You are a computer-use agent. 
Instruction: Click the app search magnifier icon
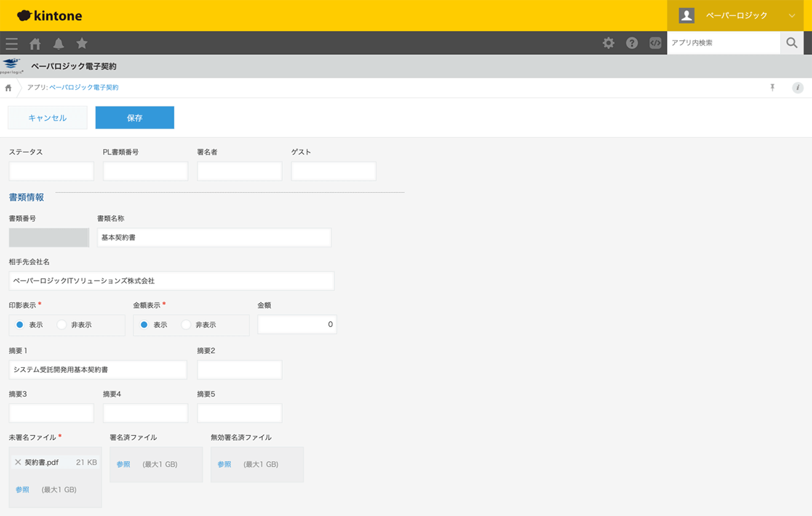tap(792, 43)
